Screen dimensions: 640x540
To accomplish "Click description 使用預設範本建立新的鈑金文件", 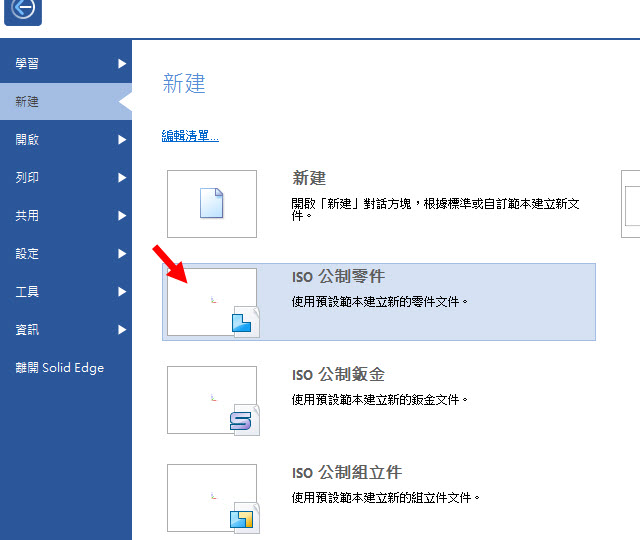I will (x=379, y=400).
